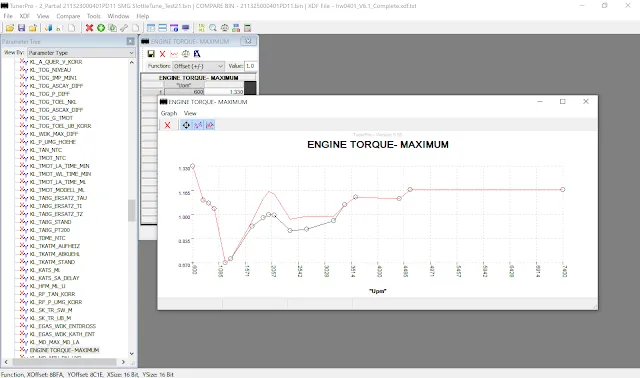Open the File menu
Image resolution: width=640 pixels, height=378 pixels.
8,16
